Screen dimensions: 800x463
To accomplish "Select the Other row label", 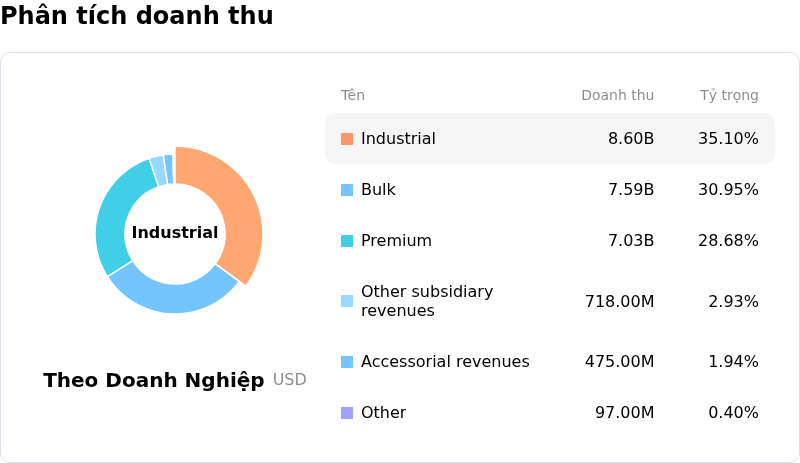I will (x=384, y=412).
